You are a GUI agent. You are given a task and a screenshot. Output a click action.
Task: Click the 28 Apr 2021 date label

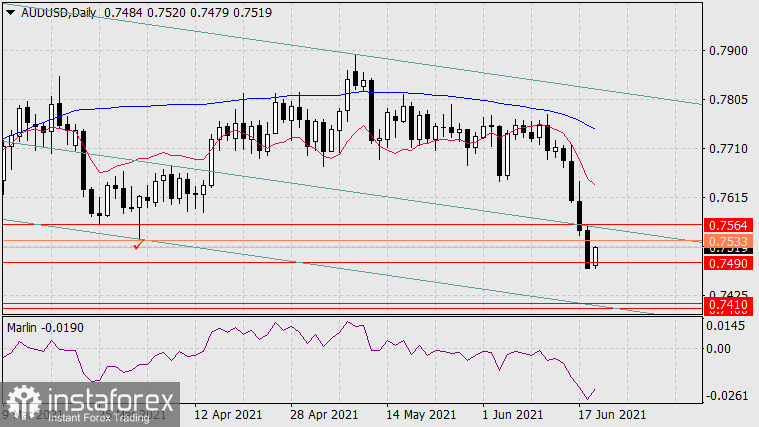coord(324,415)
